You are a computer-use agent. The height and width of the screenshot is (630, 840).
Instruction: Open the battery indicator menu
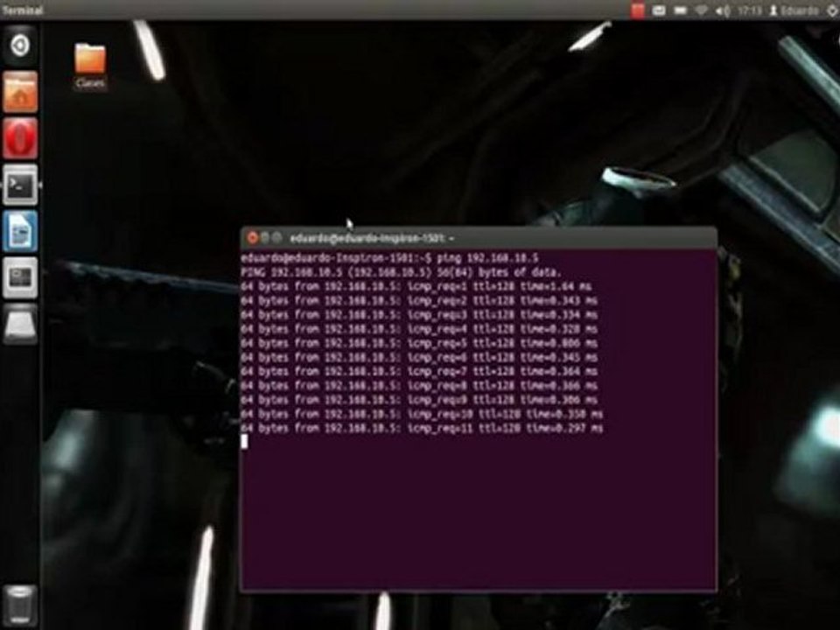tap(681, 10)
